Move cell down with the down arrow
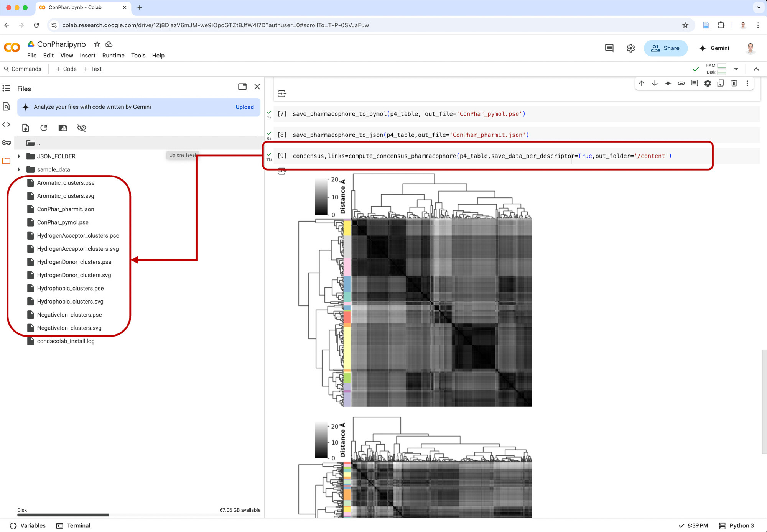 (655, 83)
